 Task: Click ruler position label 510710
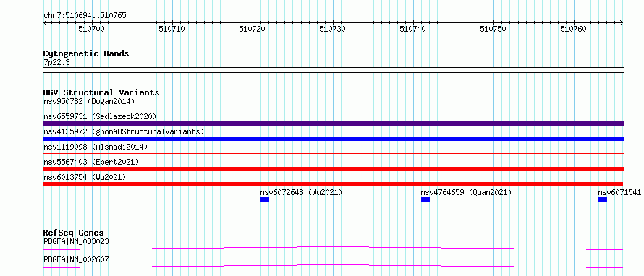point(172,29)
